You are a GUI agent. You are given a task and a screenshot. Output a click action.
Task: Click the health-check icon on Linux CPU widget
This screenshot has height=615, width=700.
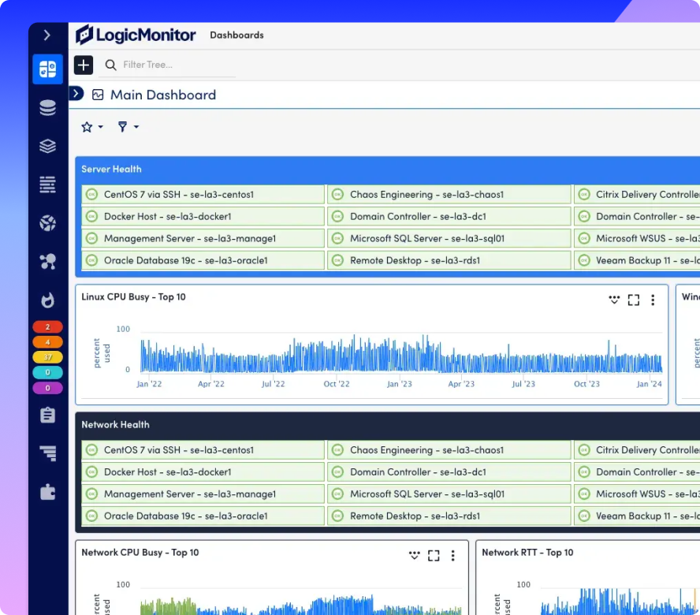(614, 300)
